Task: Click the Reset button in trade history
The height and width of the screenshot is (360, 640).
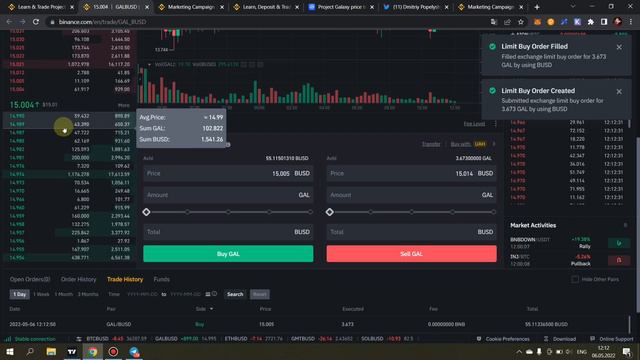Action: (260, 294)
